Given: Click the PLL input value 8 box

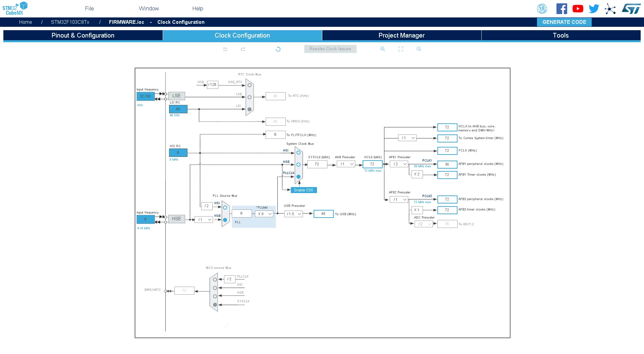Looking at the screenshot, I should pos(241,214).
